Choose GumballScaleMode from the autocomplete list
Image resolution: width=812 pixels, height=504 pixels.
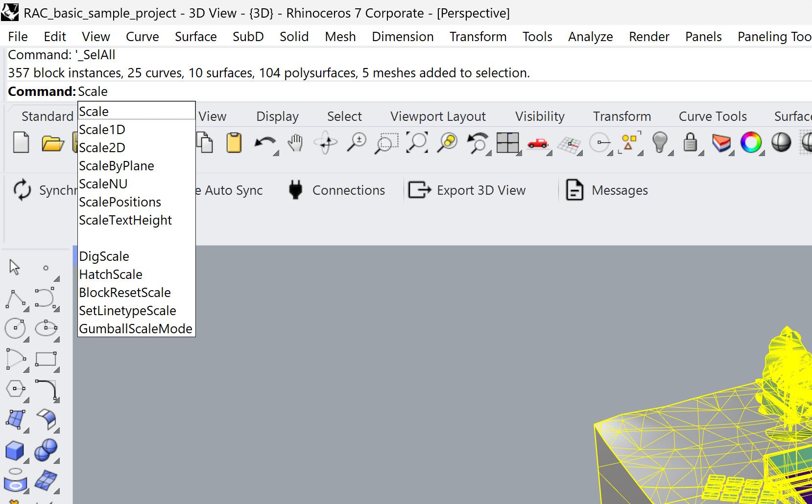click(x=137, y=329)
